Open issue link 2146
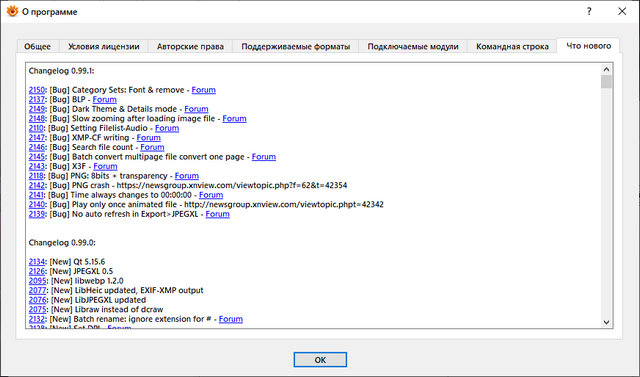 pyautogui.click(x=37, y=147)
